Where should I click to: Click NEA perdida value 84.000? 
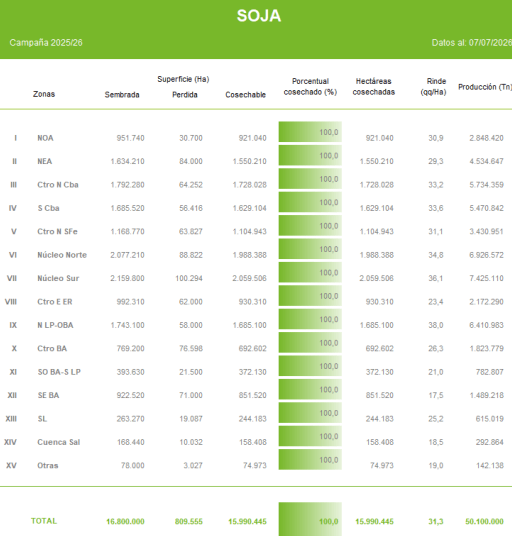coord(191,161)
